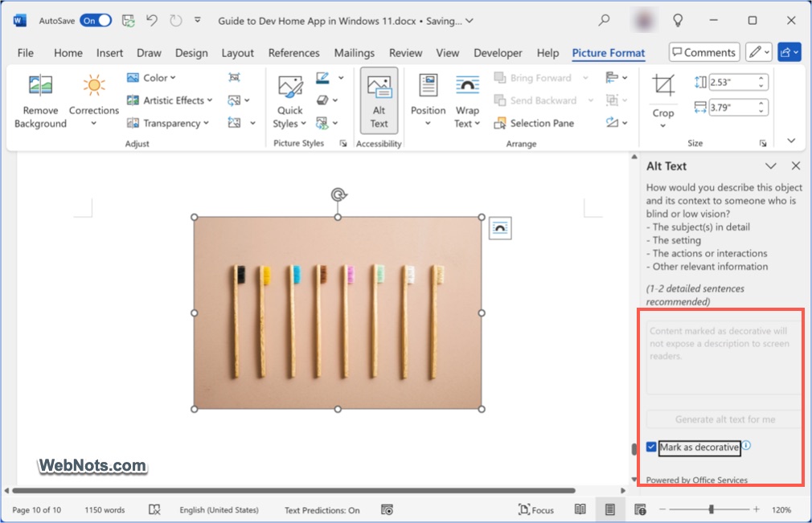Viewport: 812px width, 523px height.
Task: Select the Picture Format tab
Action: 609,53
